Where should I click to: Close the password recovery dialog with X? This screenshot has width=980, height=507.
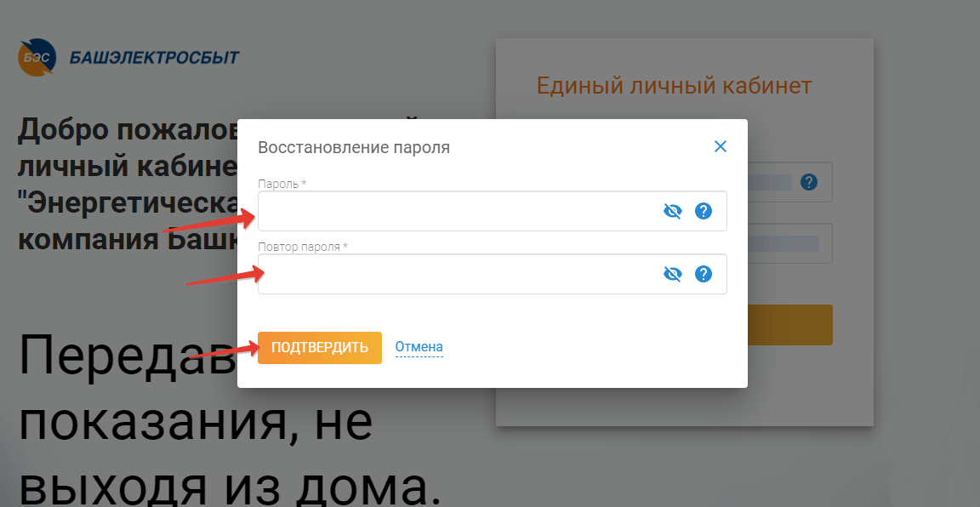pyautogui.click(x=720, y=146)
